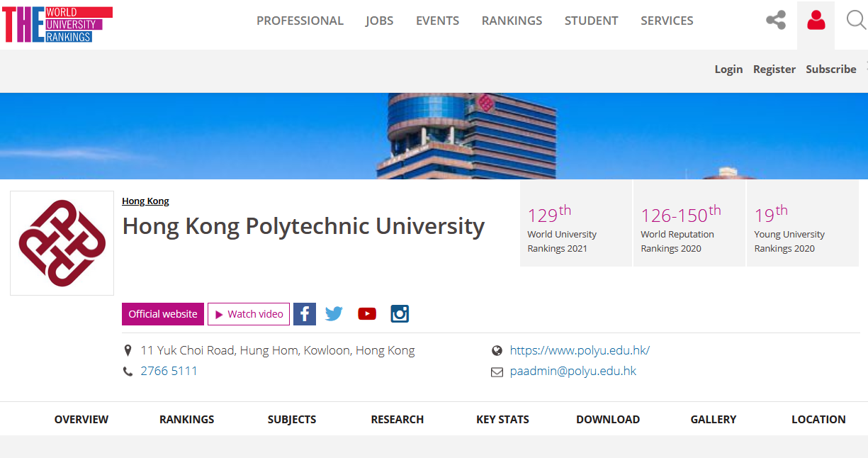The height and width of the screenshot is (458, 868).
Task: Click the phone icon next to 2766 5111
Action: click(128, 370)
